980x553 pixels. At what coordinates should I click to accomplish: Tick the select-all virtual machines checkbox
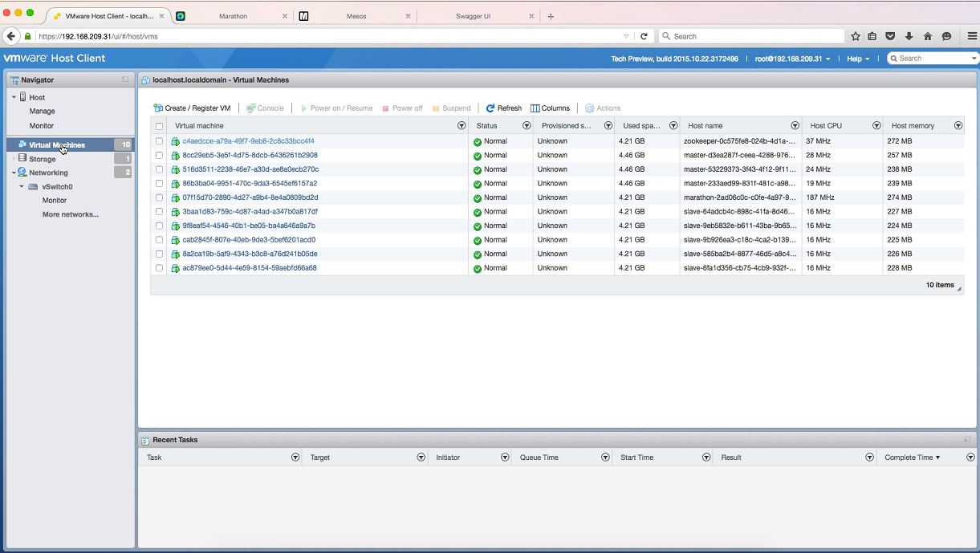(159, 126)
